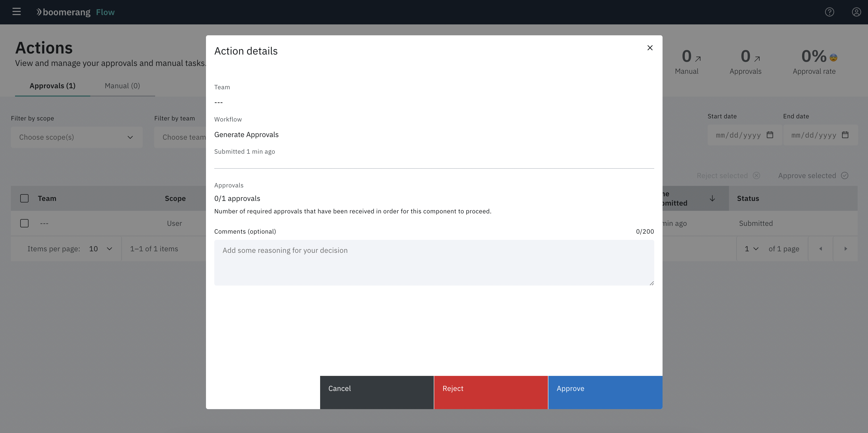The height and width of the screenshot is (433, 868).
Task: Go to next page arrow
Action: [x=845, y=249]
